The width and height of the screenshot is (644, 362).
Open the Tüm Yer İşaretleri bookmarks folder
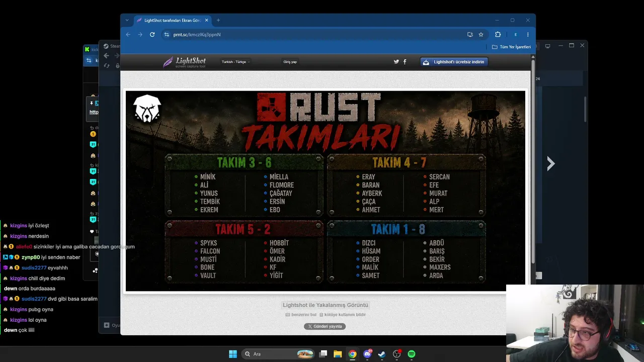[511, 47]
